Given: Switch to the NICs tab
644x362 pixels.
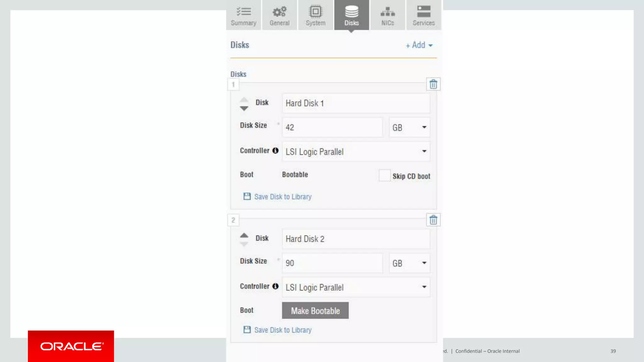Looking at the screenshot, I should 387,15.
